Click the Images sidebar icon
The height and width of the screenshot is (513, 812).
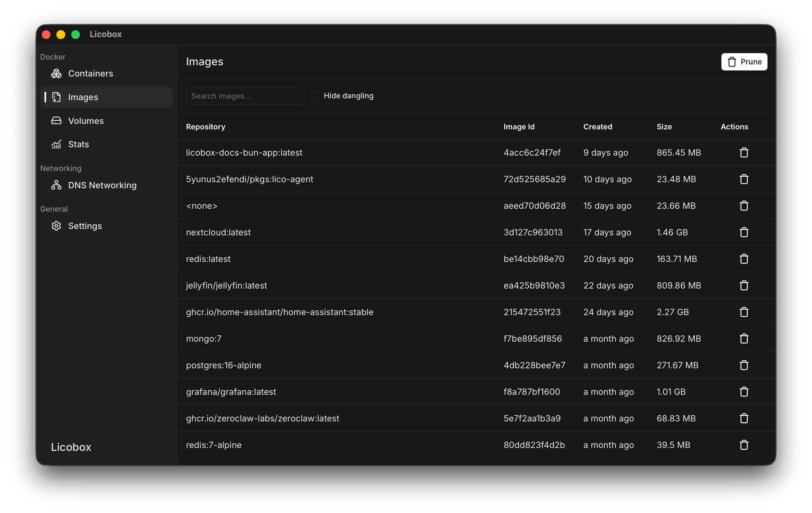pos(56,97)
